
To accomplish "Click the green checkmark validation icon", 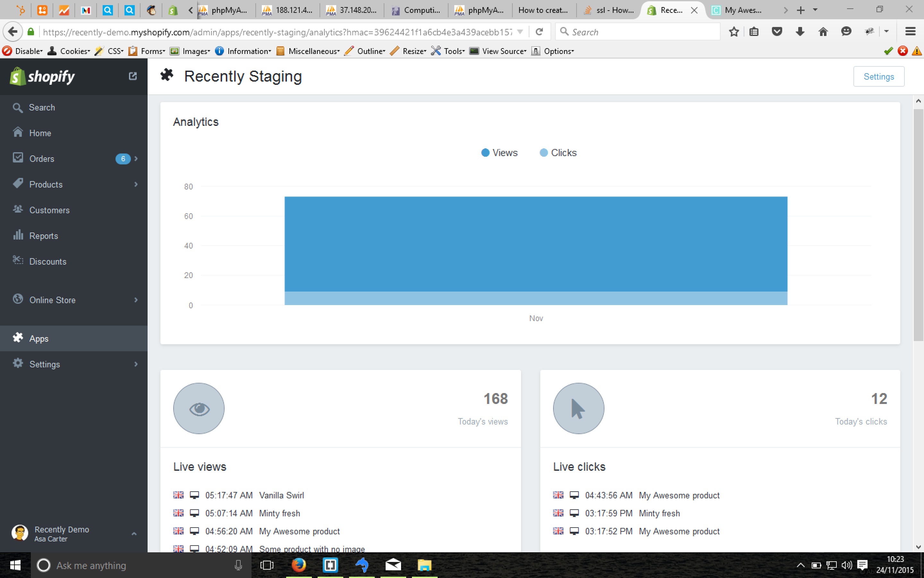I will point(888,51).
